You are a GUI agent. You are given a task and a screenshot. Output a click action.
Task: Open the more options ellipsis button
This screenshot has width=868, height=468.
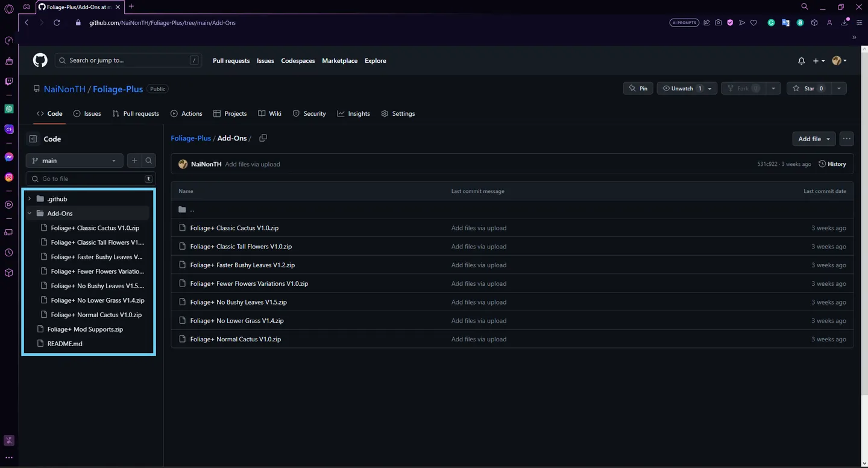pyautogui.click(x=846, y=139)
